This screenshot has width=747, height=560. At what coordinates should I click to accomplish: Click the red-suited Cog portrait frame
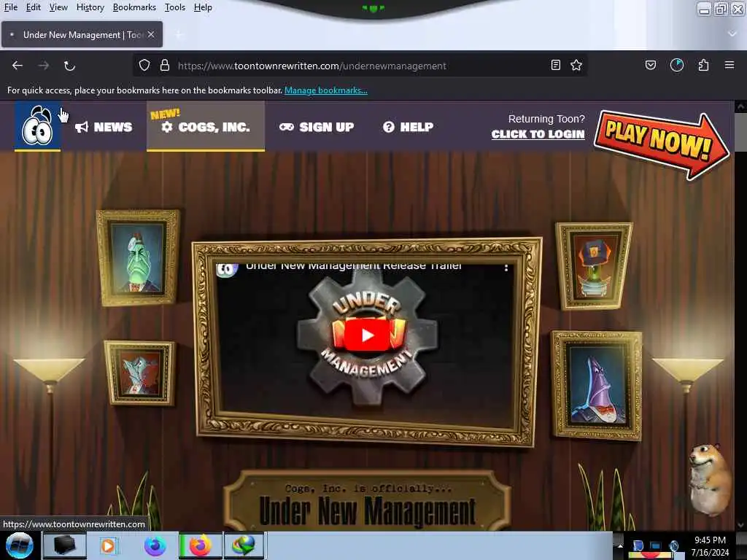tap(139, 373)
